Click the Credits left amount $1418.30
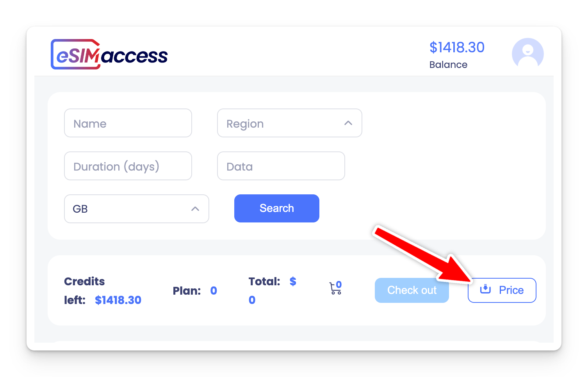 (118, 300)
